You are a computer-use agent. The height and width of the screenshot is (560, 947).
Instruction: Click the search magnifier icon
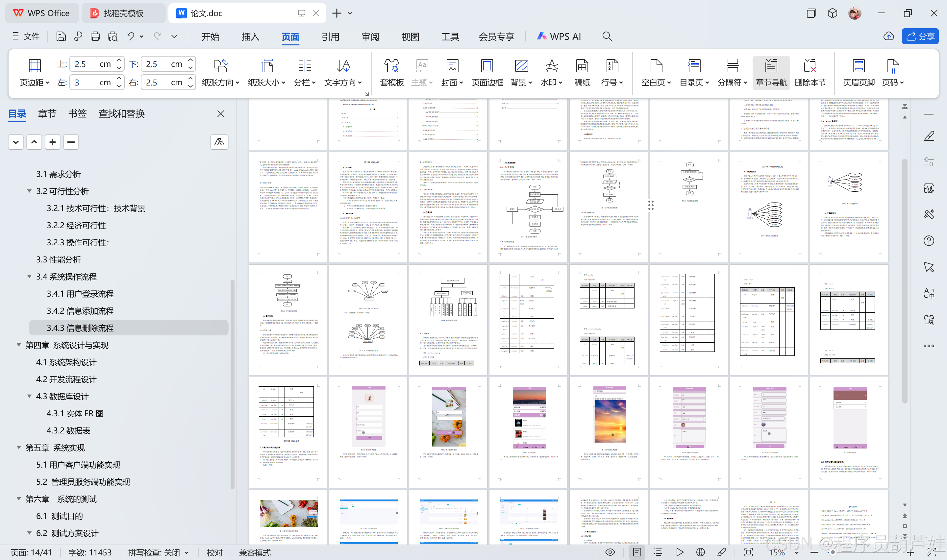[x=607, y=36]
